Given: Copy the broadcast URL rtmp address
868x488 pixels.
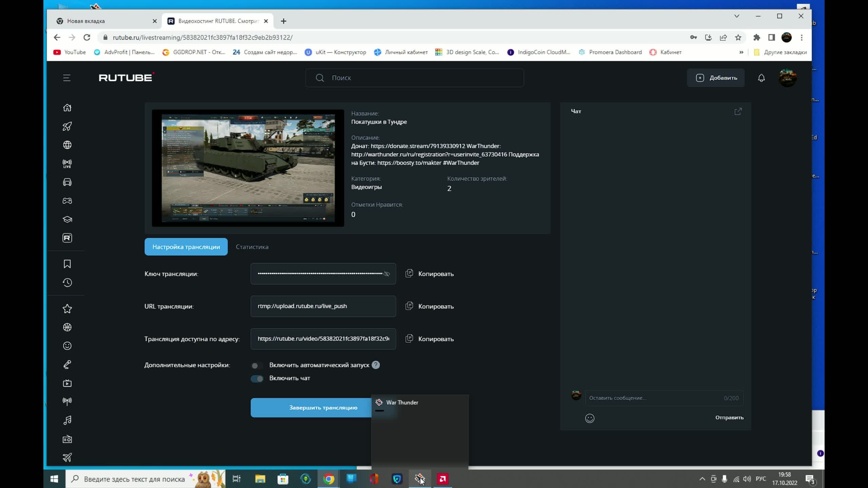Looking at the screenshot, I should (x=430, y=306).
